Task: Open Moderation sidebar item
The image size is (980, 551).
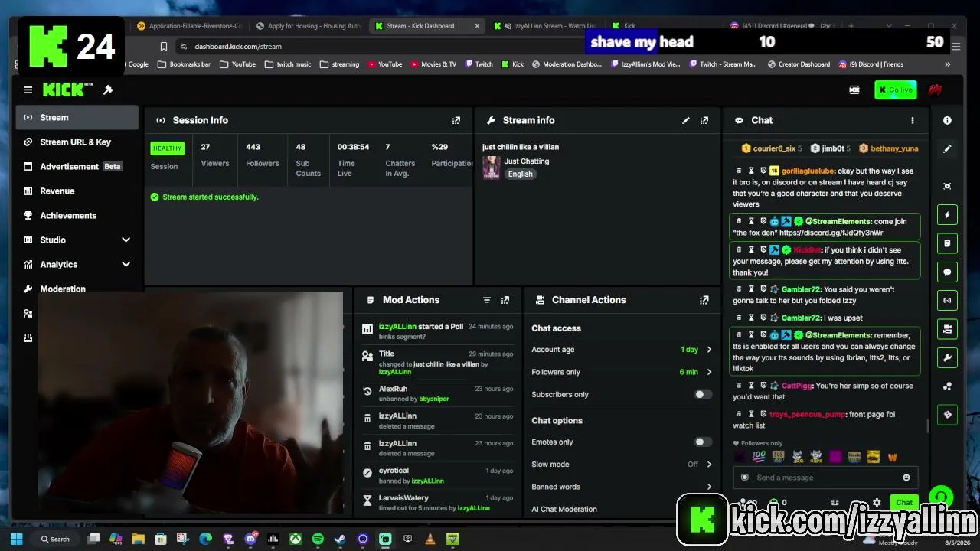Action: pos(77,289)
